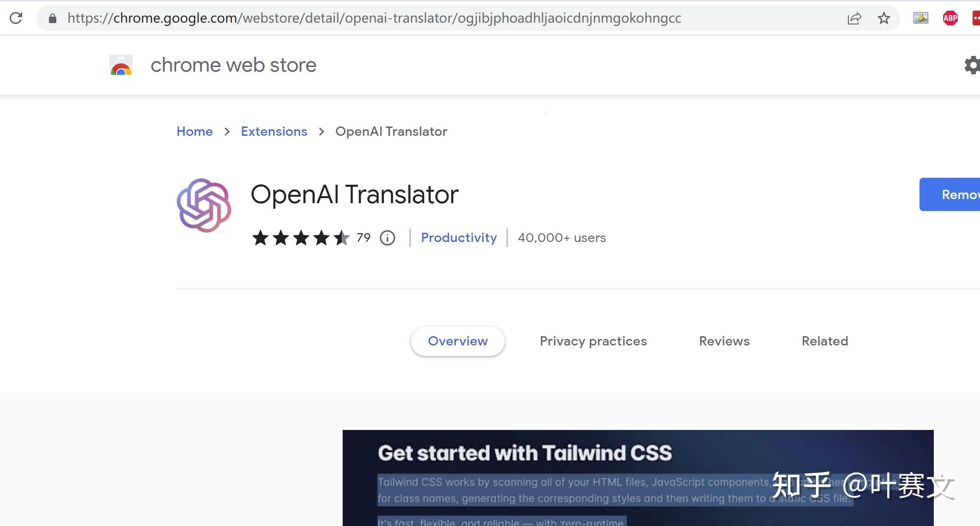Open the Chrome Web Store settings gear
Viewport: 980px width, 526px height.
point(972,65)
